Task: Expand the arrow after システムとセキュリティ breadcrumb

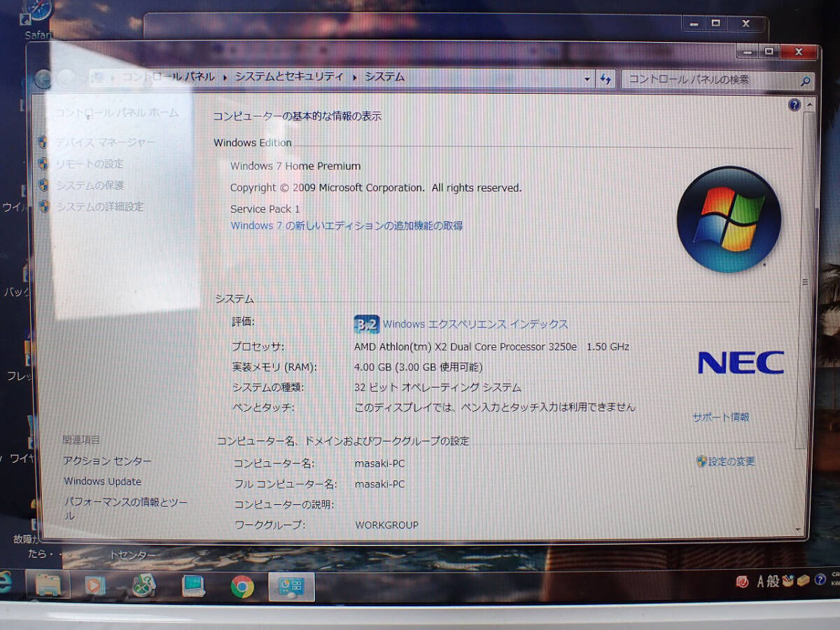Action: 354,78
